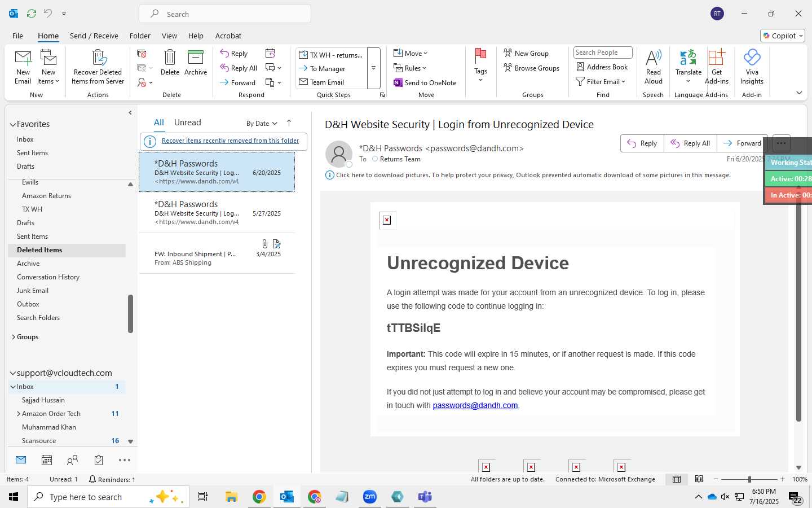Viewport: 812px width, 508px height.
Task: Click the Meeting reply icon
Action: point(270,53)
